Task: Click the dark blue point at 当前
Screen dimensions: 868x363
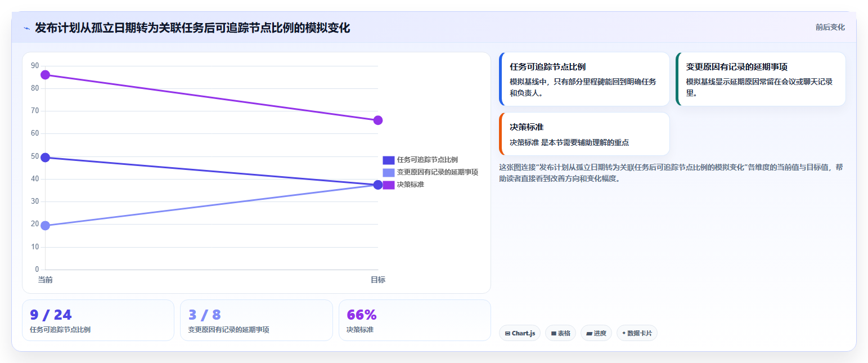Action: point(46,158)
